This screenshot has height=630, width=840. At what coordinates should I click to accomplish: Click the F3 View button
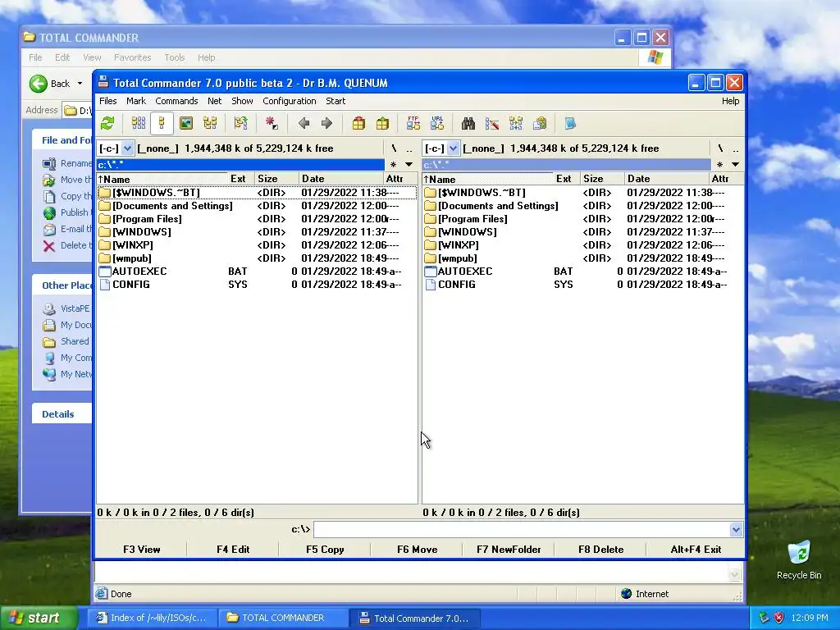click(x=141, y=549)
